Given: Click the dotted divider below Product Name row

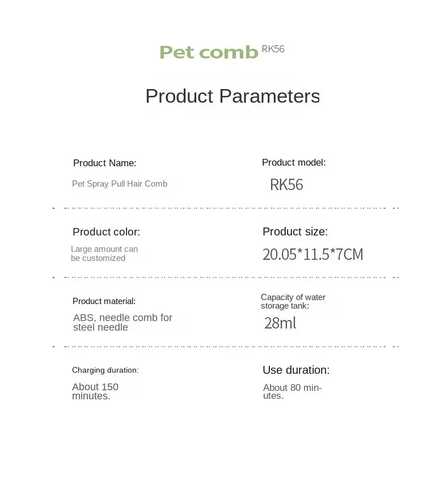Looking at the screenshot, I should (226, 208).
